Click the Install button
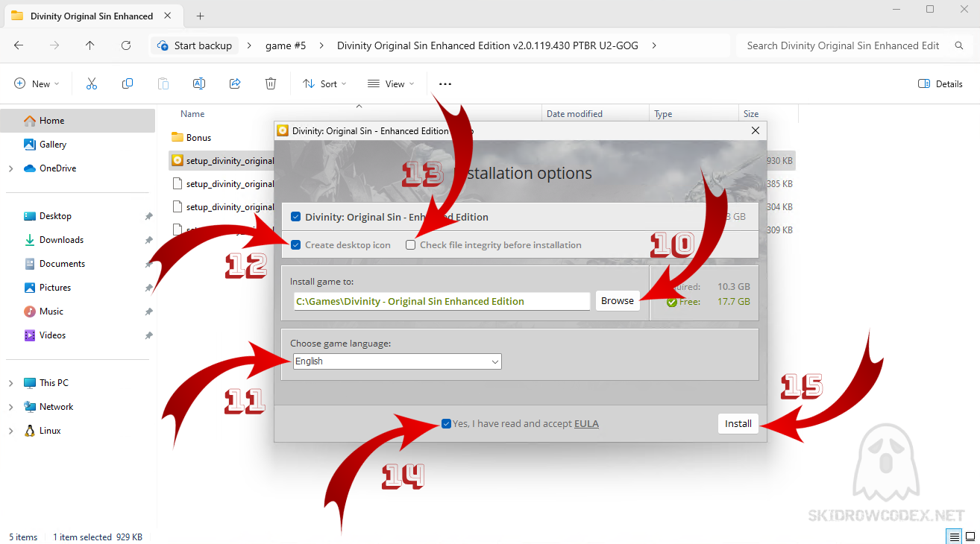Screen dimensions: 980x544 pyautogui.click(x=738, y=423)
